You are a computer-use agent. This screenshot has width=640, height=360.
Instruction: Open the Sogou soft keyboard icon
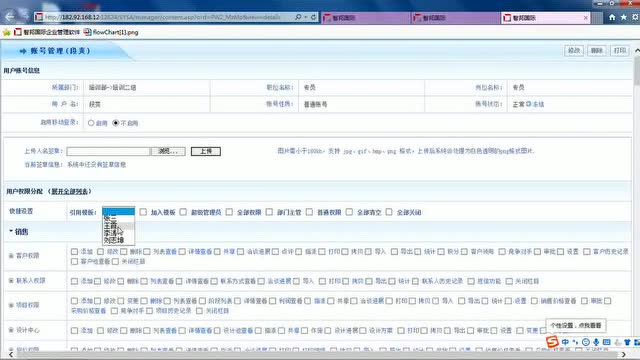point(607,342)
